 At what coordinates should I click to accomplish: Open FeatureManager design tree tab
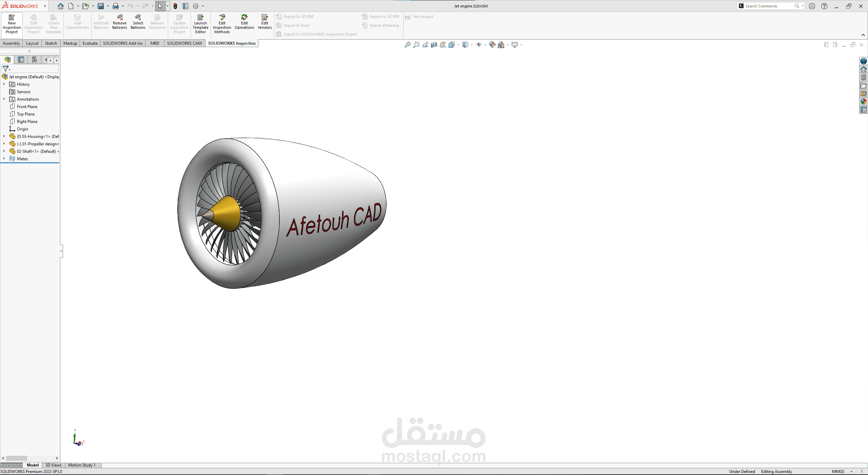[7, 60]
